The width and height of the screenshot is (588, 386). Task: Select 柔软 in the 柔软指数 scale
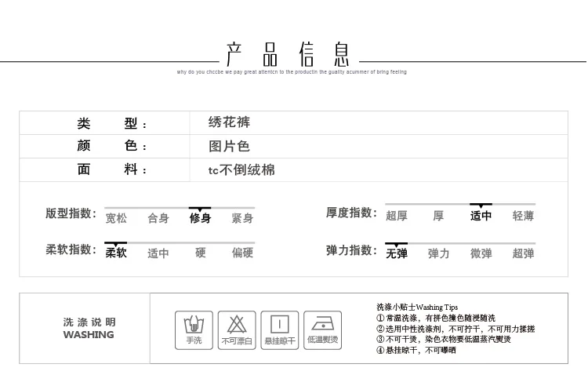[x=116, y=253]
